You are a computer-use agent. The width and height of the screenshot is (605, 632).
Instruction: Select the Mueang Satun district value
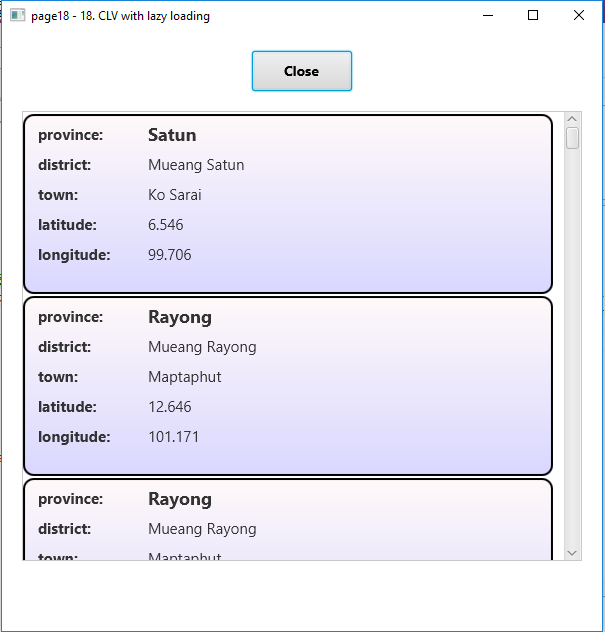[x=196, y=165]
